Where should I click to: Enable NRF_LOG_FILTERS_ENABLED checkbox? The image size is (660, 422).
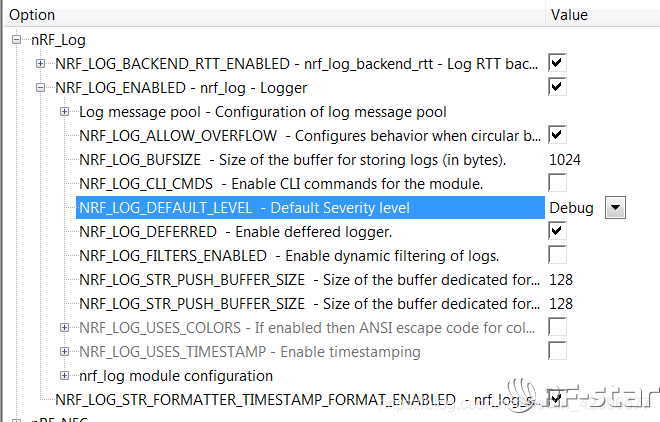557,255
